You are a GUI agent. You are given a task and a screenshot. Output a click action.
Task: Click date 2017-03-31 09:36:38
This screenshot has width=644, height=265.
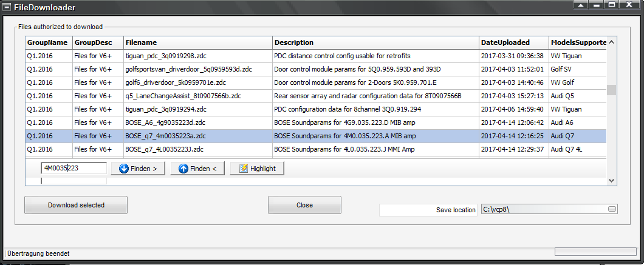[512, 56]
